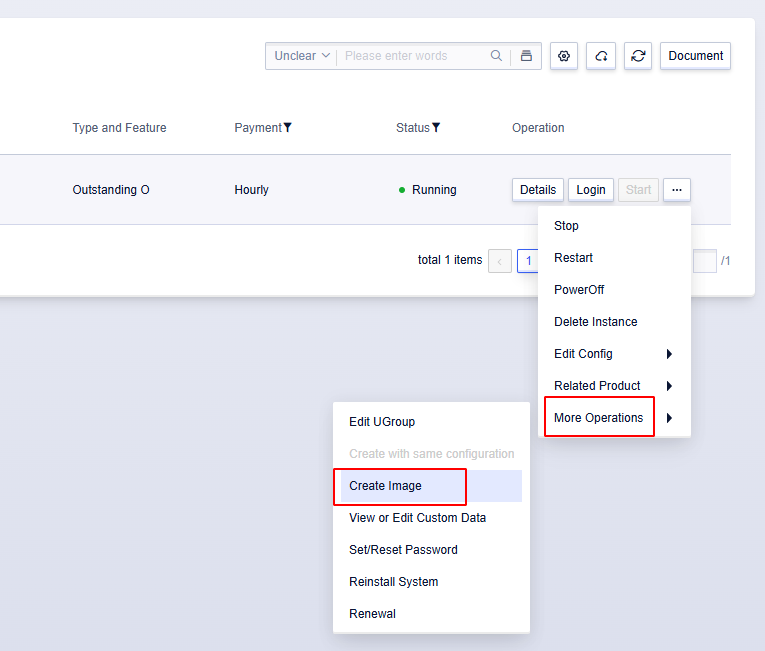Select Delete Instance menu entry
Image resolution: width=765 pixels, height=651 pixels.
(614, 322)
